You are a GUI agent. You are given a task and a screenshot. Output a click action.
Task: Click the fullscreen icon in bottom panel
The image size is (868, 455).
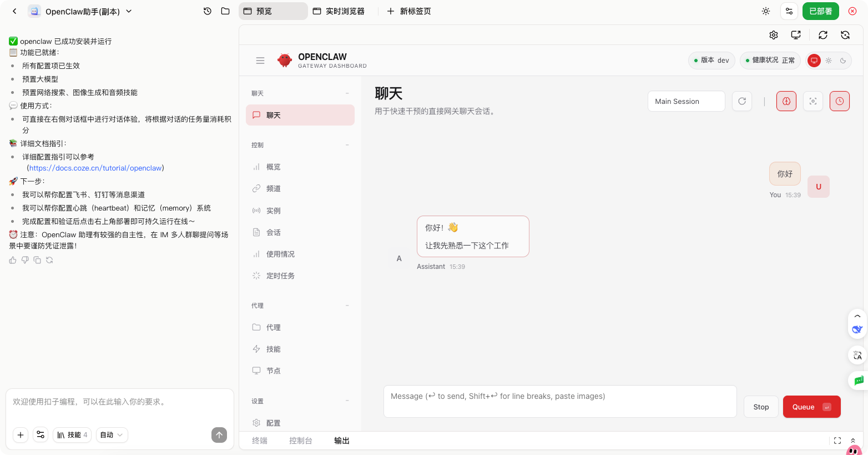pyautogui.click(x=837, y=441)
